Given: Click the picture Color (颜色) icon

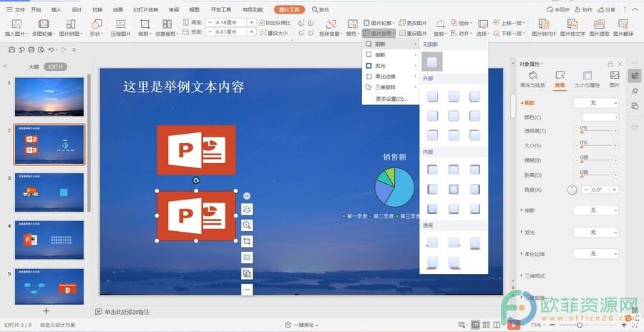Looking at the screenshot, I should click(352, 24).
